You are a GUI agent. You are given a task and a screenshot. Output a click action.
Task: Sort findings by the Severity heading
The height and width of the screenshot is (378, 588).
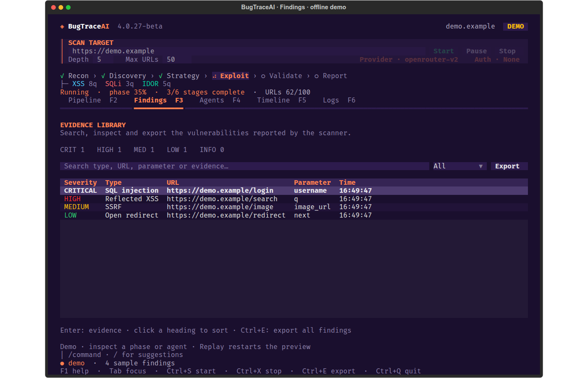80,183
